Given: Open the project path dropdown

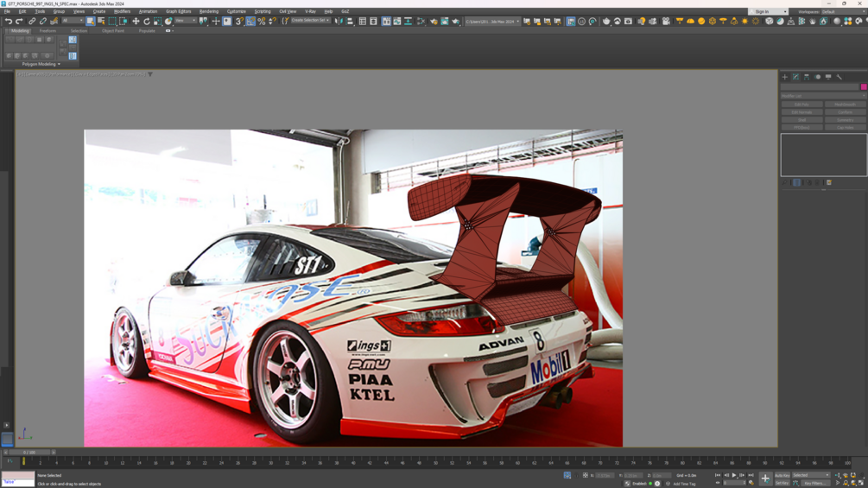Looking at the screenshot, I should [492, 22].
